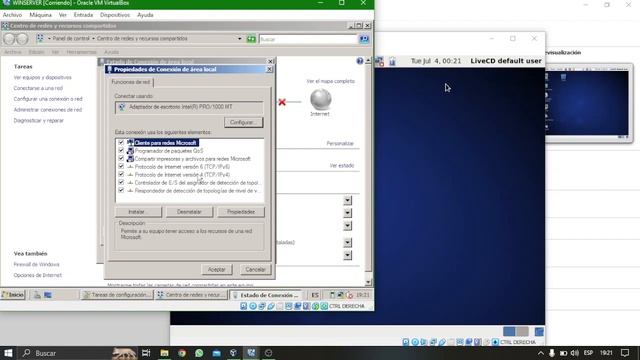Click the search magnifier icon in guest window
The height and width of the screenshot is (360, 640).
point(364,39)
